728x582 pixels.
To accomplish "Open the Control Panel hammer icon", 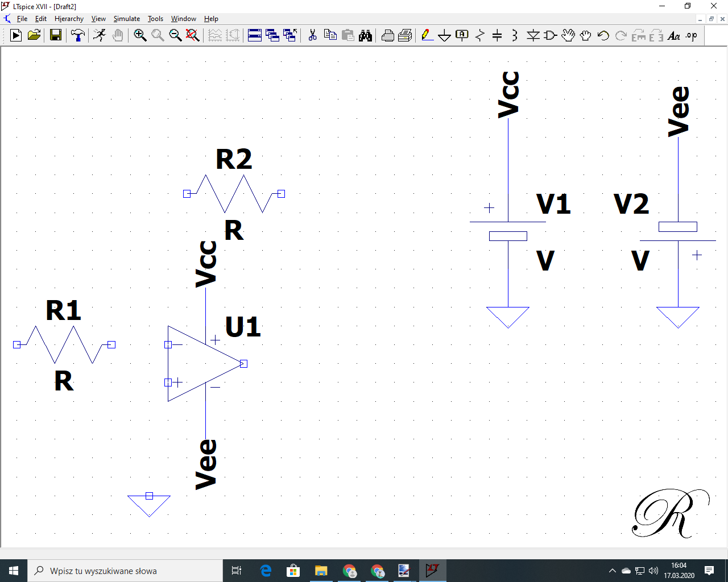I will coord(77,35).
